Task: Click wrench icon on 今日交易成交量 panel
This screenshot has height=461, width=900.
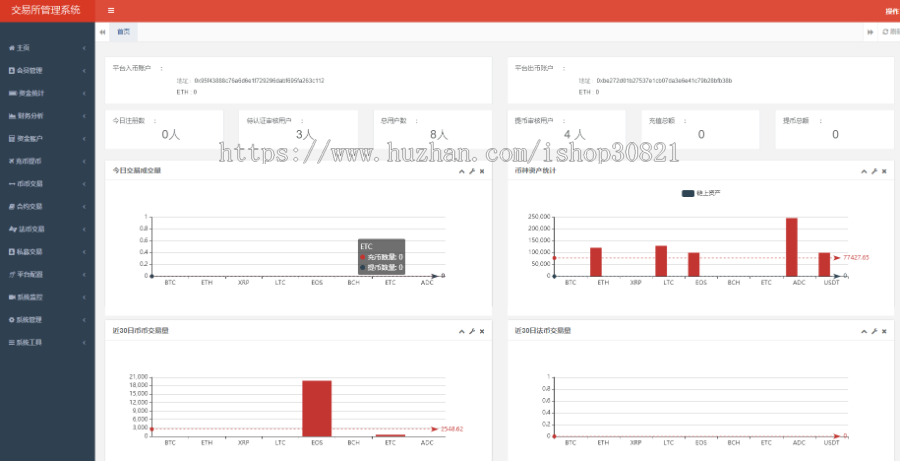Action: point(471,171)
